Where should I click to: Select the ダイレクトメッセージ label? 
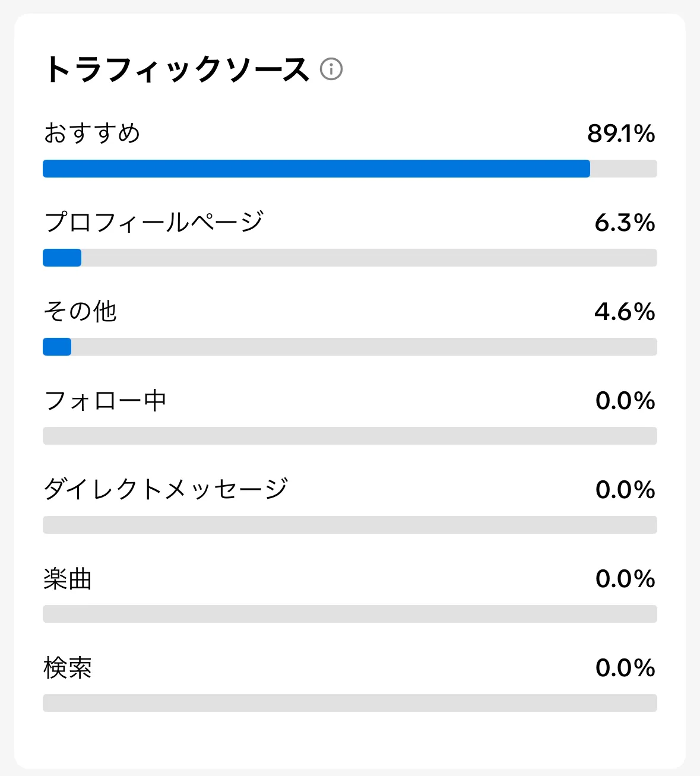pos(166,489)
